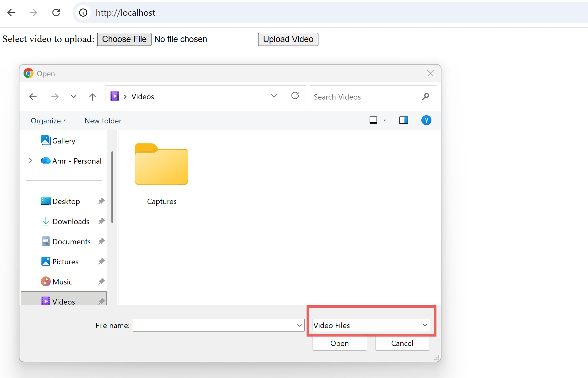This screenshot has height=378, width=588.
Task: Expand the Amr - Personal tree node
Action: click(30, 161)
